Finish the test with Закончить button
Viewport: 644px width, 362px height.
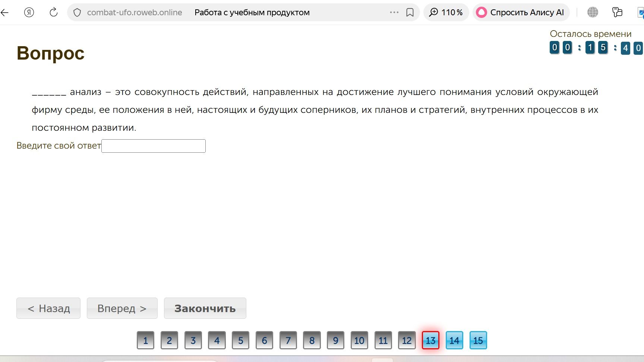205,308
